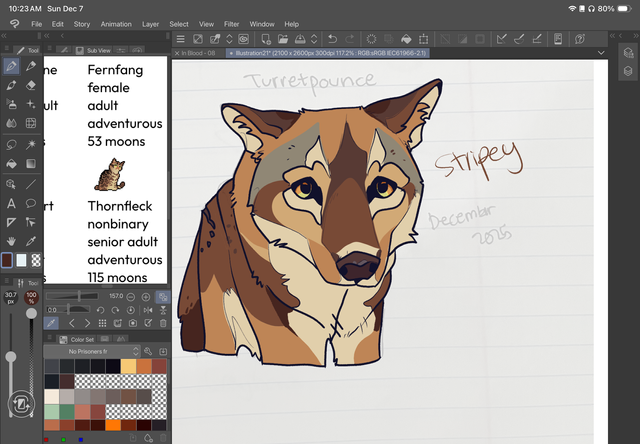Click the Undo arrow in the command bar

click(x=332, y=39)
